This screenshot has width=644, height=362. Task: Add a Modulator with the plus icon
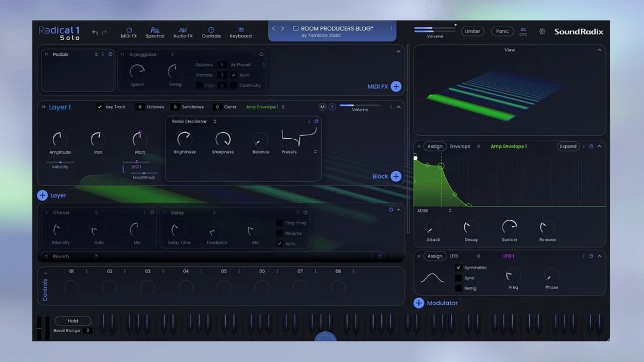[x=419, y=303]
